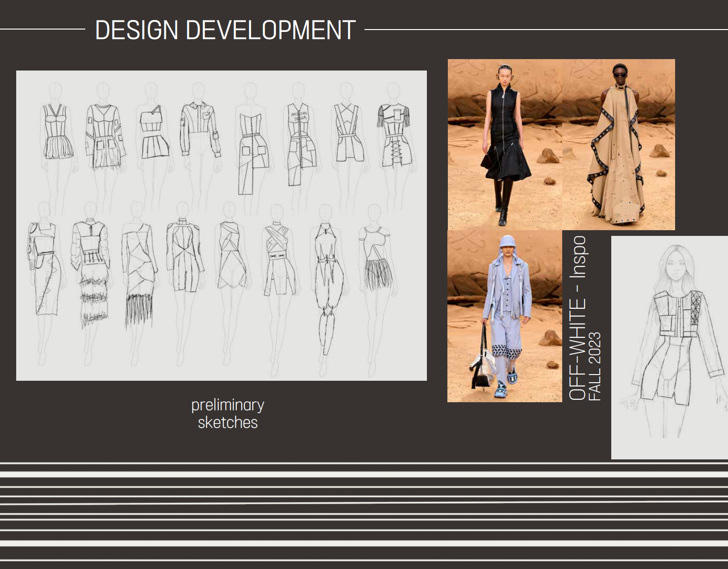
Task: Click the crossed-suspender overall shorts sketch
Action: (x=347, y=132)
